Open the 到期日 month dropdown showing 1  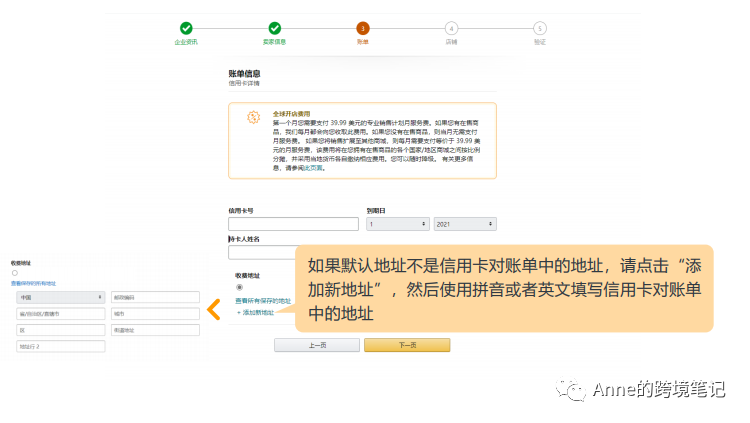click(x=397, y=224)
